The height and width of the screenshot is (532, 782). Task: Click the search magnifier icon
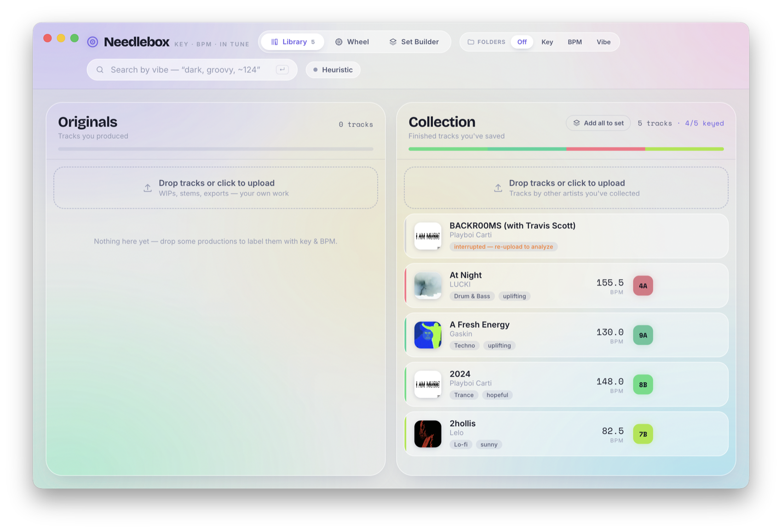[x=100, y=70]
